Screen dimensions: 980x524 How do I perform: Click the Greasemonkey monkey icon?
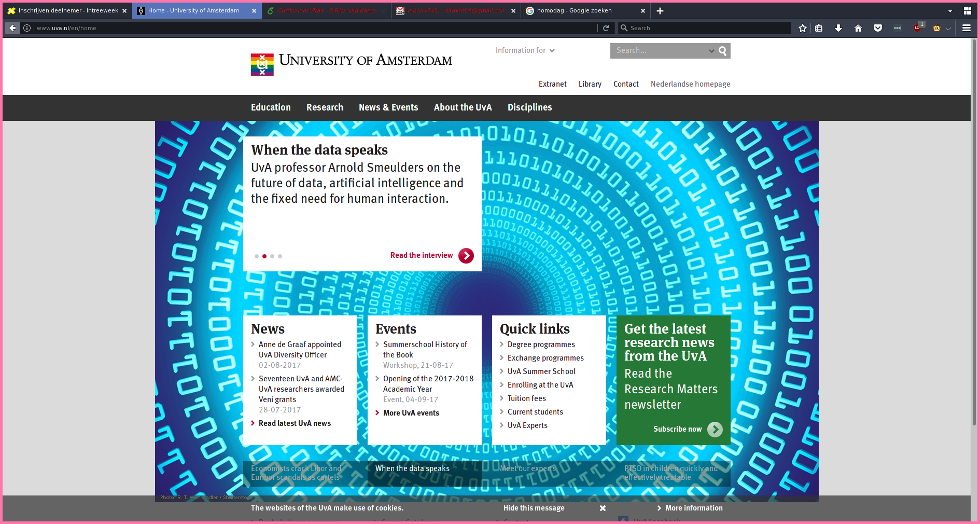936,28
